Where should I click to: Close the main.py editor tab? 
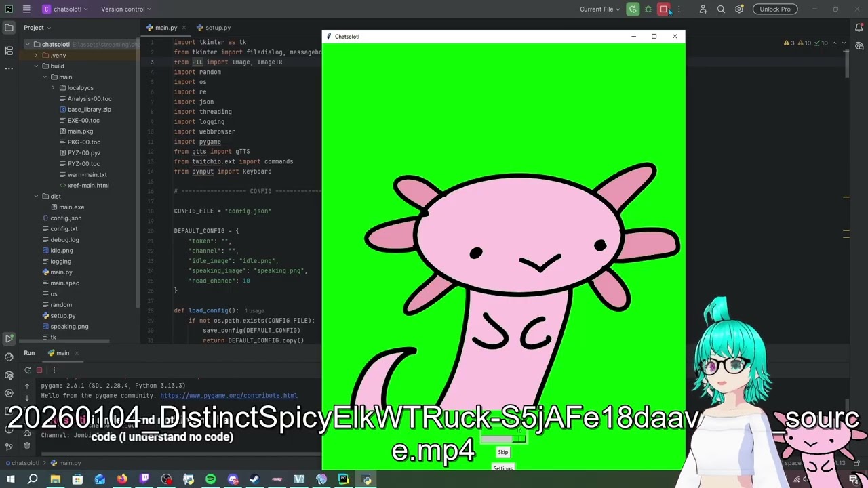point(182,28)
